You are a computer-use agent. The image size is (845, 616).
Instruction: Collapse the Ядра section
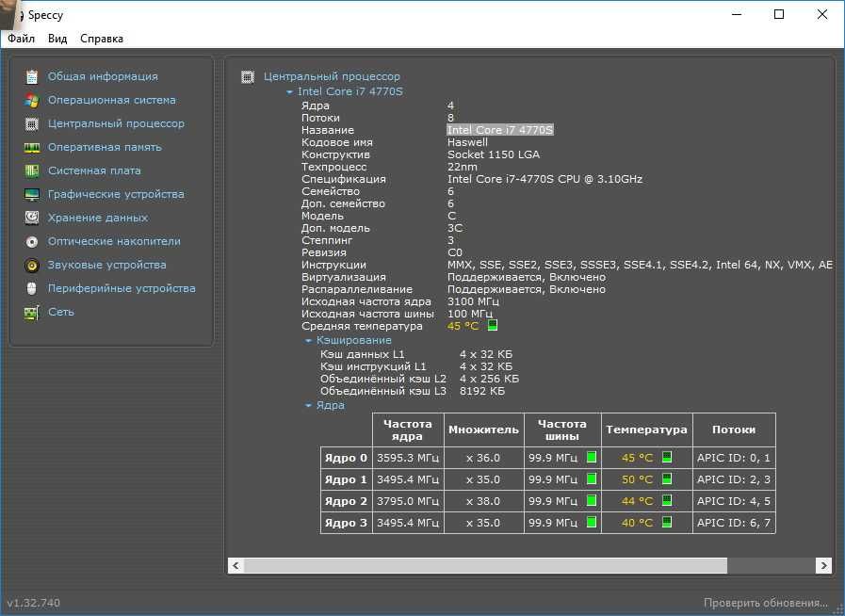[x=308, y=405]
